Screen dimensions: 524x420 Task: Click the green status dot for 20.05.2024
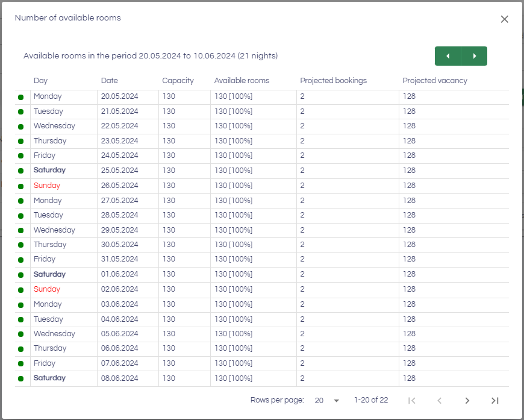[21, 97]
